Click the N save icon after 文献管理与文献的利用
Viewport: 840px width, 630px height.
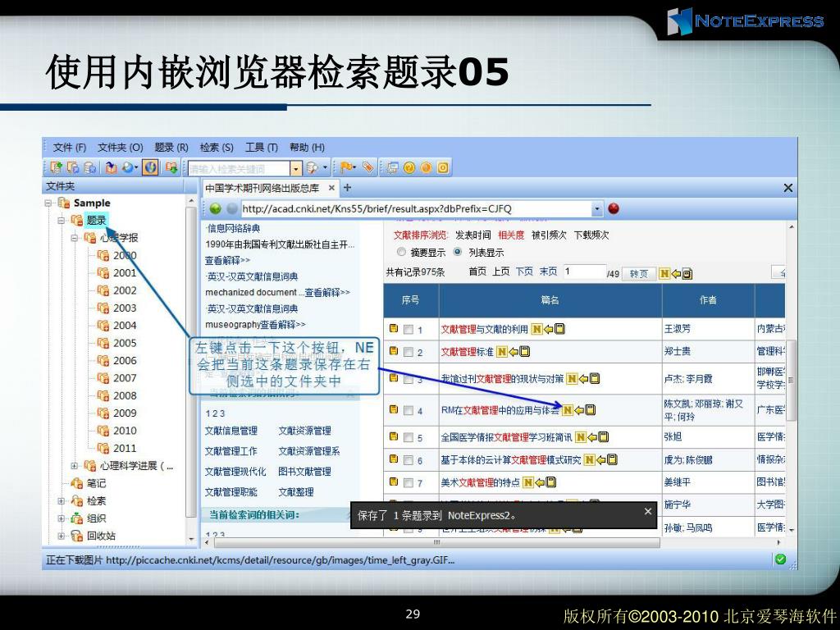536,329
